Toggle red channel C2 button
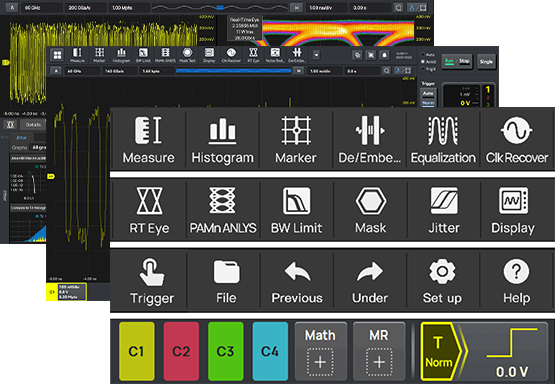Image resolution: width=555 pixels, height=384 pixels. [181, 351]
